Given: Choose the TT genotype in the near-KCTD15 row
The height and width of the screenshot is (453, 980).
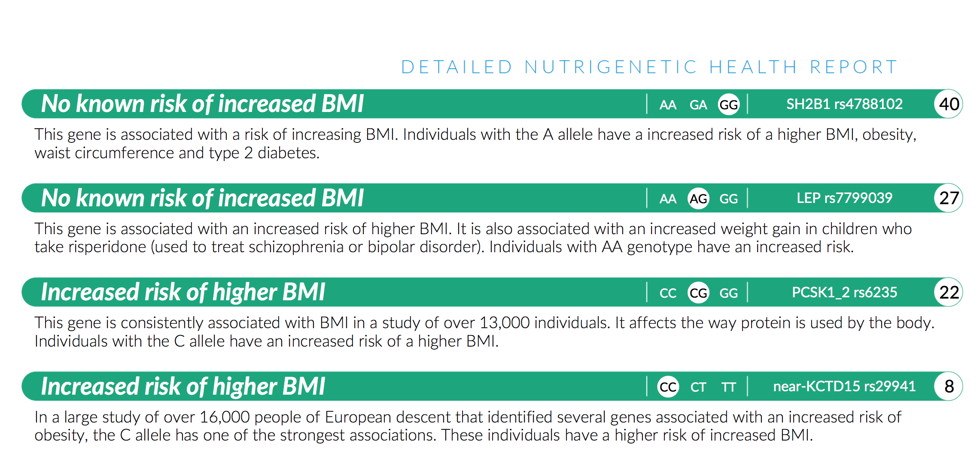Looking at the screenshot, I should (x=729, y=387).
